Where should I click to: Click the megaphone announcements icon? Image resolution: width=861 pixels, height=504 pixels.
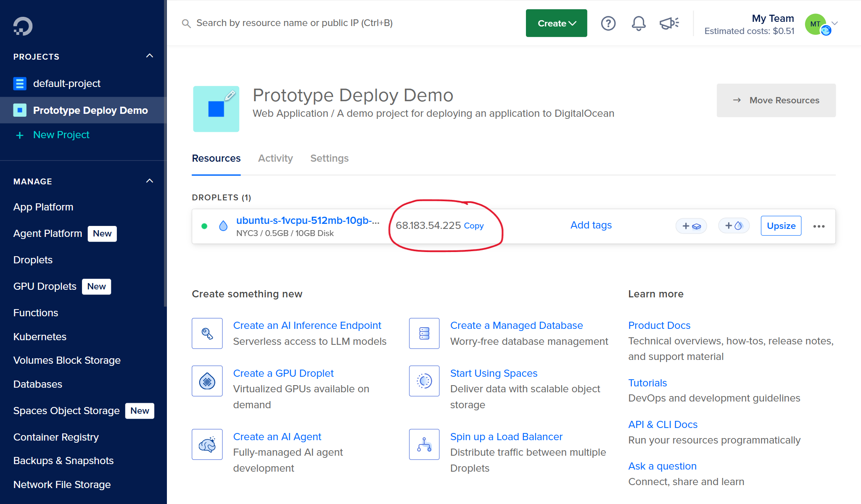pos(669,24)
